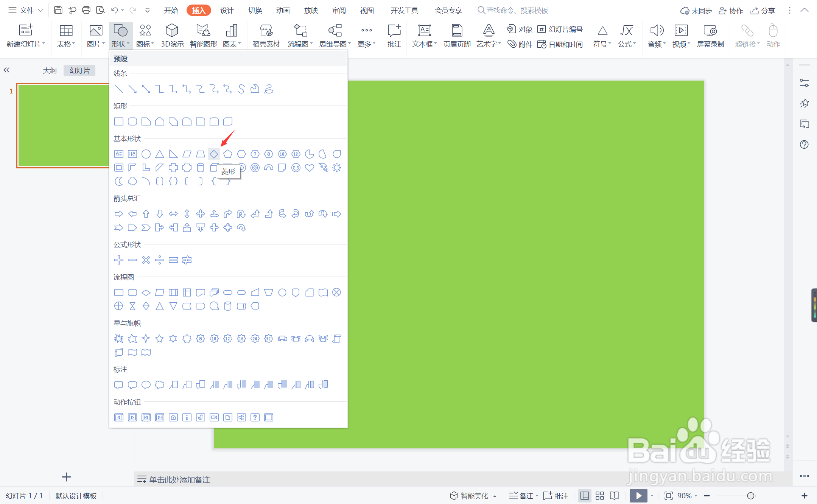Screen dimensions: 817x504
Task: Switch to normal view in status bar
Action: click(585, 496)
